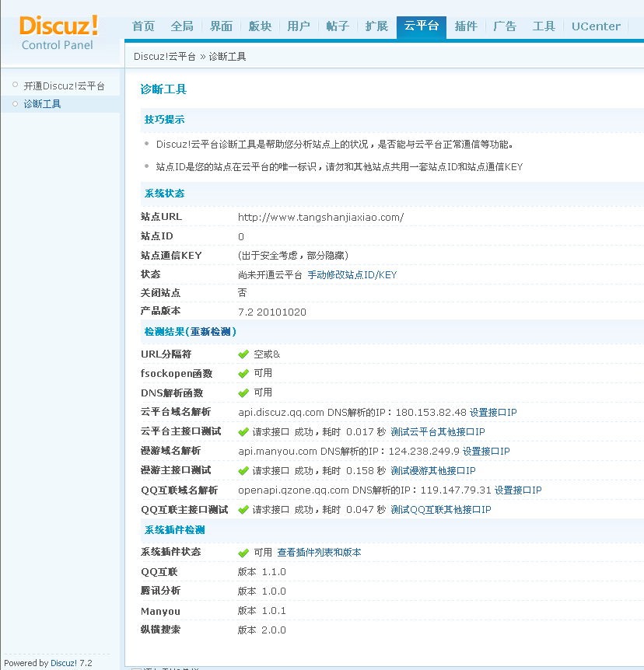The width and height of the screenshot is (644, 670).
Task: Click green check icon beside DNS解析函数
Action: (243, 393)
